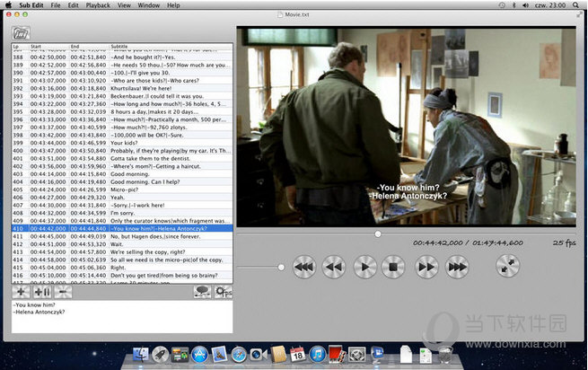Open iTunes from the dock
Screen dimensions: 588x370
(x=317, y=355)
